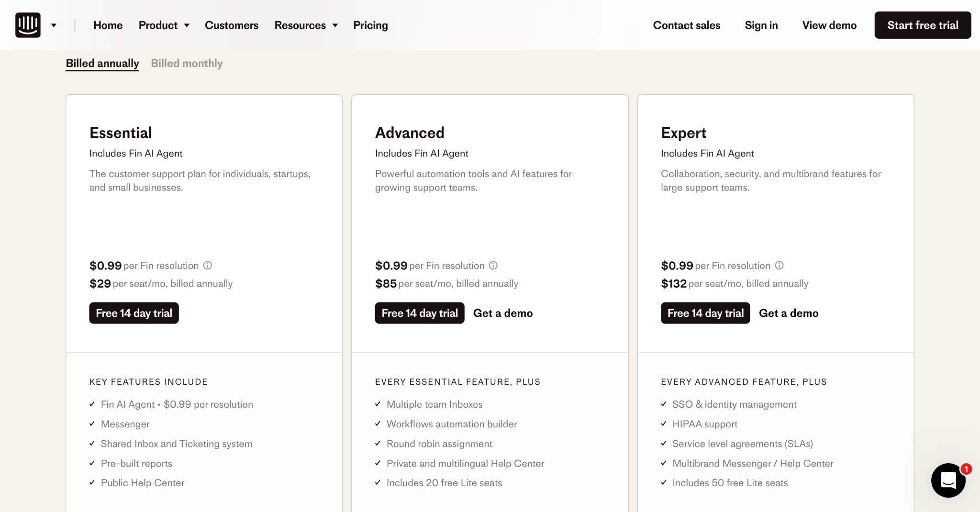Expand the Resources navigation dropdown

306,25
